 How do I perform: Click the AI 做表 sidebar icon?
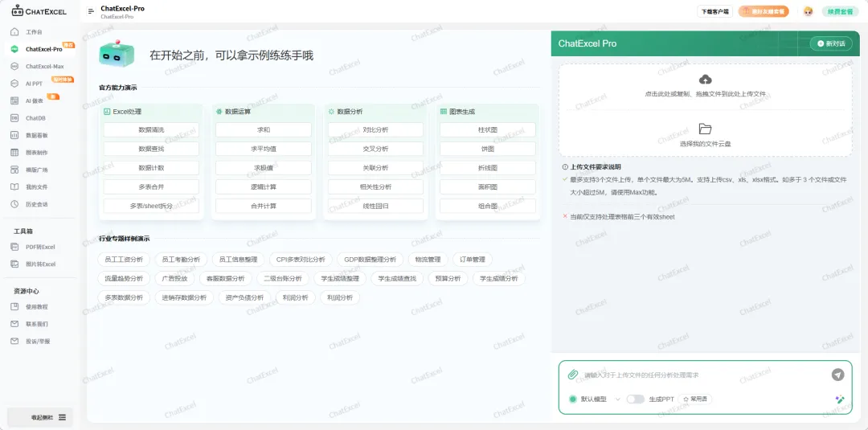15,100
